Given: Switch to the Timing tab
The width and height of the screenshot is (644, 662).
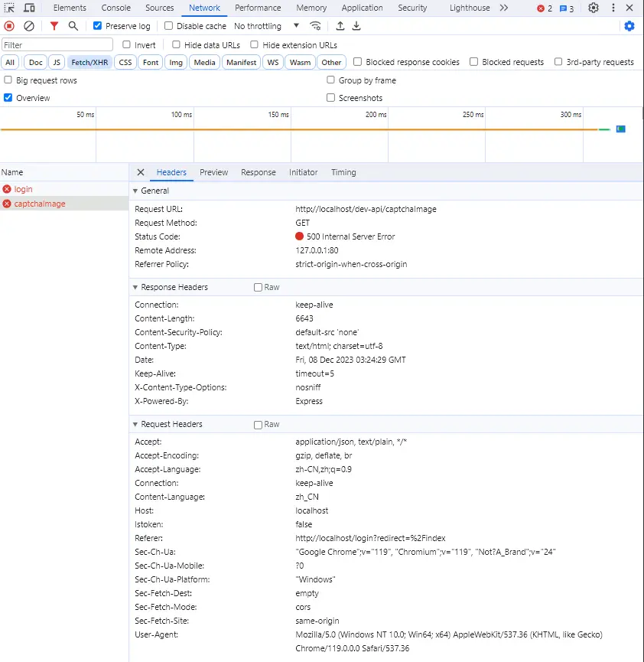Looking at the screenshot, I should 343,172.
